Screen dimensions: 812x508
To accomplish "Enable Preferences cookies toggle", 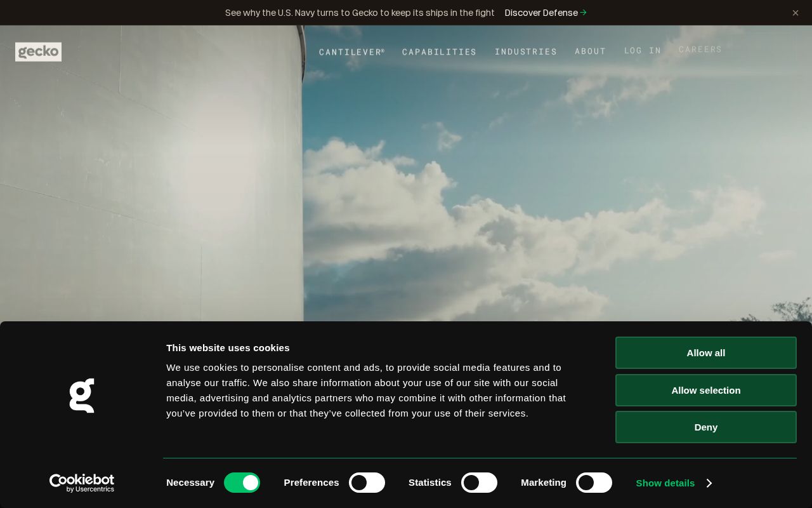I will pos(367,483).
